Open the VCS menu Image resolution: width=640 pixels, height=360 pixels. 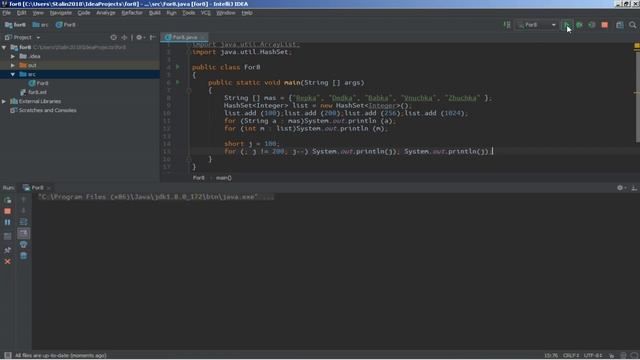pos(205,13)
